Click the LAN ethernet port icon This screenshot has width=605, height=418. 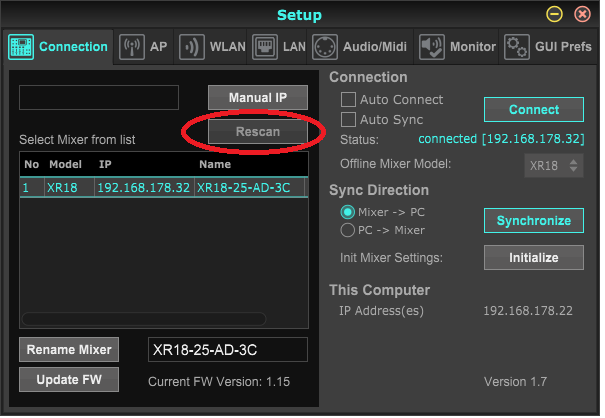265,47
